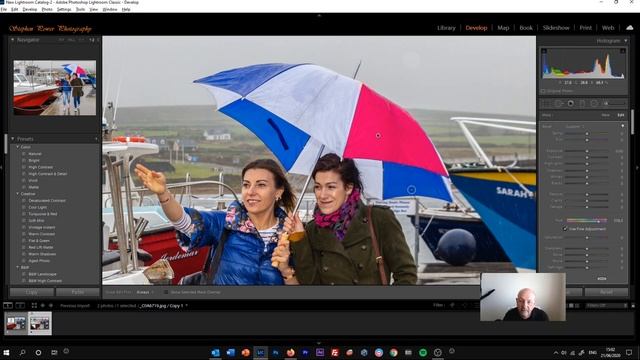The image size is (640, 360).
Task: Collapse the Creative preset group
Action: tap(18, 193)
